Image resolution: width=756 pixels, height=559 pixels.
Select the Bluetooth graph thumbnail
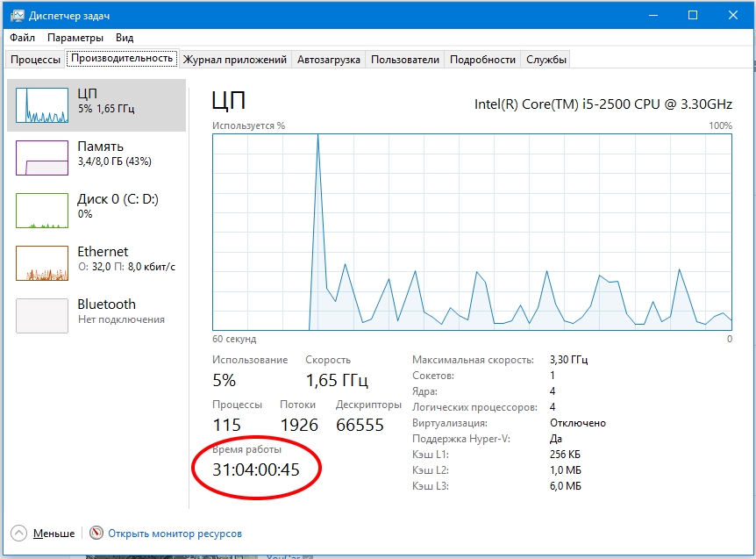pos(42,316)
